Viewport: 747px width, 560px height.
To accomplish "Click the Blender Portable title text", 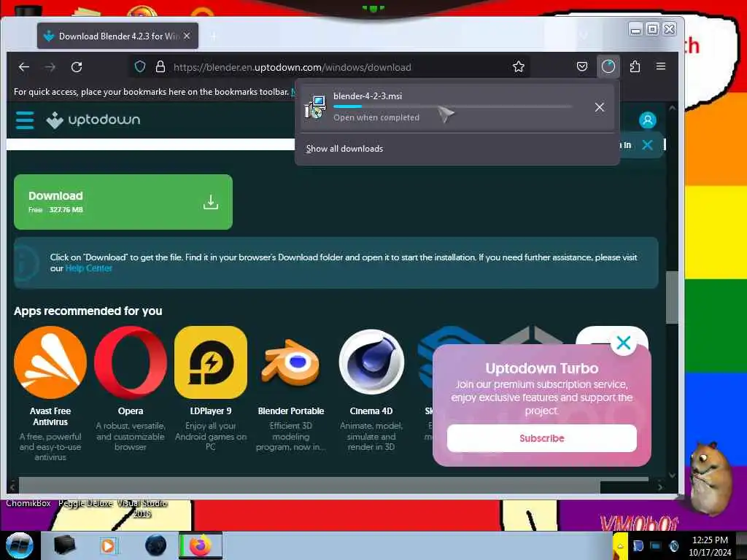I will click(290, 411).
